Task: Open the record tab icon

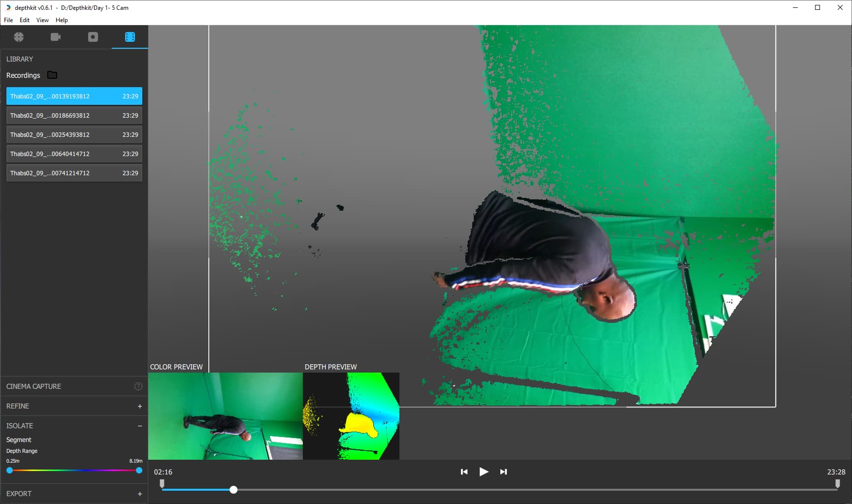Action: (93, 37)
